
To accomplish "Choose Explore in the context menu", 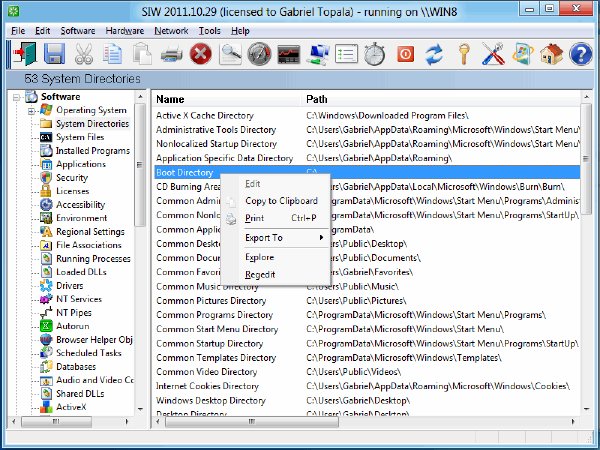I will pos(276,257).
